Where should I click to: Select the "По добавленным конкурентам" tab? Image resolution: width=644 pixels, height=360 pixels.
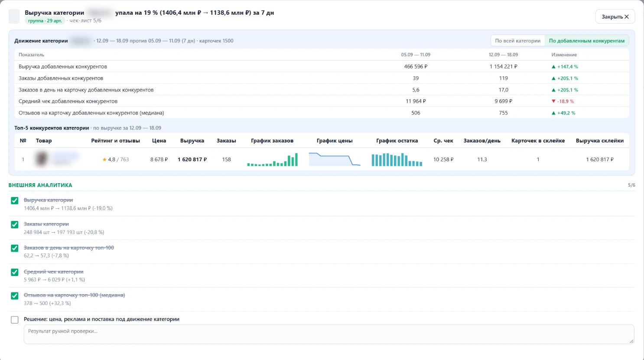[587, 41]
